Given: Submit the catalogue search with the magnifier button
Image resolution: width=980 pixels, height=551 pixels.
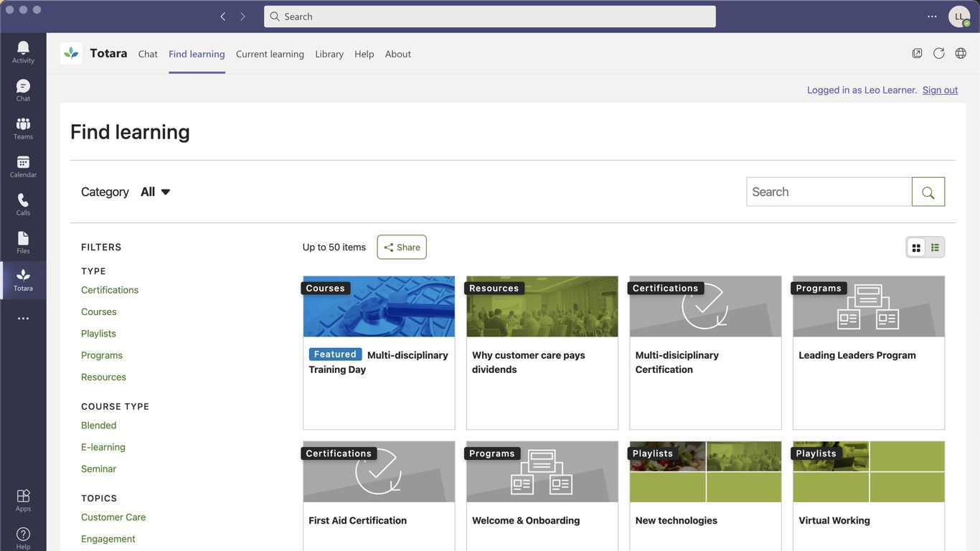Looking at the screenshot, I should (x=928, y=192).
